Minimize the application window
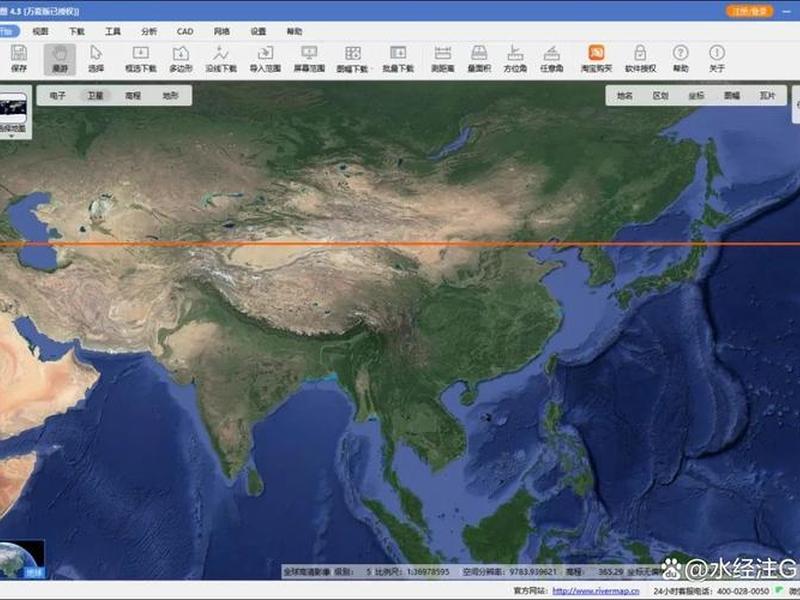Viewport: 800px width, 600px height. [786, 11]
